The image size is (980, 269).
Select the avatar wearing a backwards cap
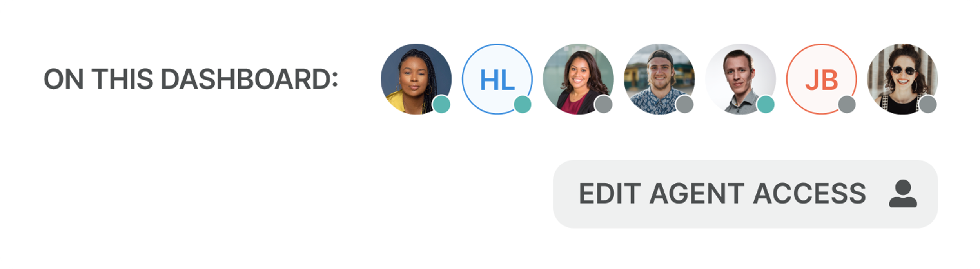pos(659,79)
